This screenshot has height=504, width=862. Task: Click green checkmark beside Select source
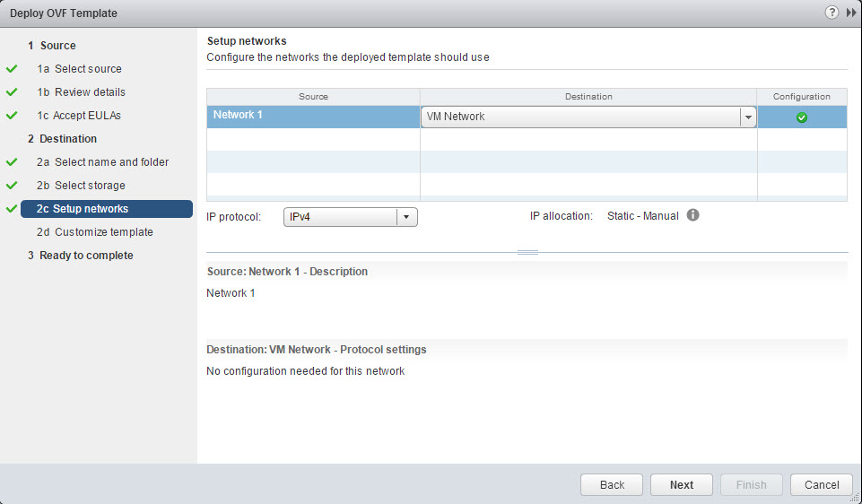coord(12,68)
